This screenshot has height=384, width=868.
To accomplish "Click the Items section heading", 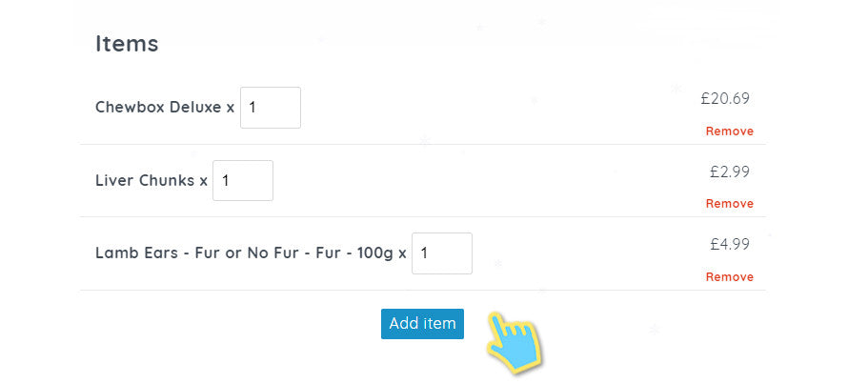I will 127,43.
